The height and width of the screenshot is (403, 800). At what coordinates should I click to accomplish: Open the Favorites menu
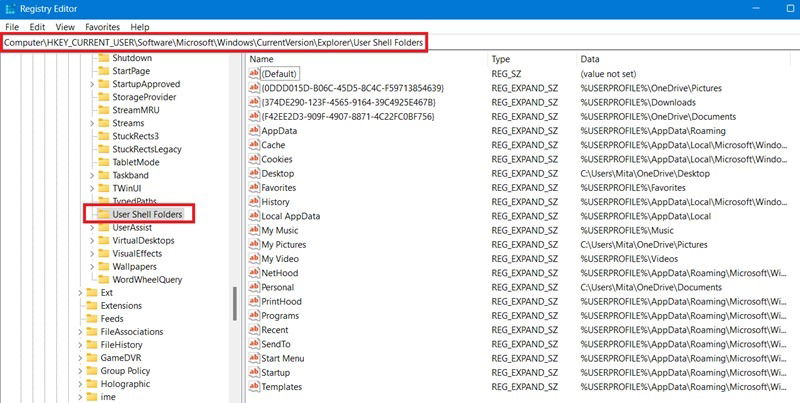click(x=103, y=27)
